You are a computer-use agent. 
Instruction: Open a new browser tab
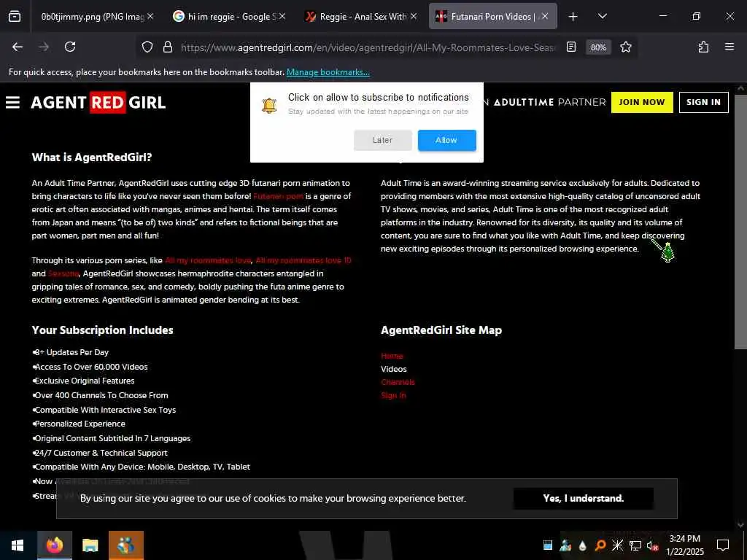[x=573, y=17]
